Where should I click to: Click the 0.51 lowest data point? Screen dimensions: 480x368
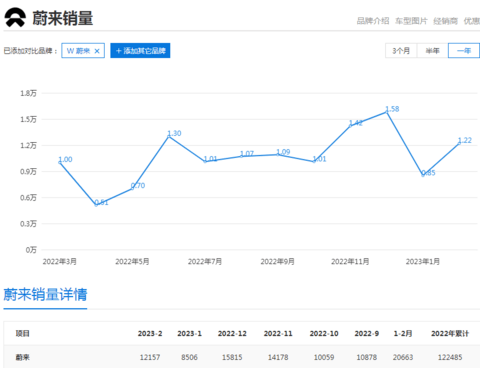click(96, 205)
